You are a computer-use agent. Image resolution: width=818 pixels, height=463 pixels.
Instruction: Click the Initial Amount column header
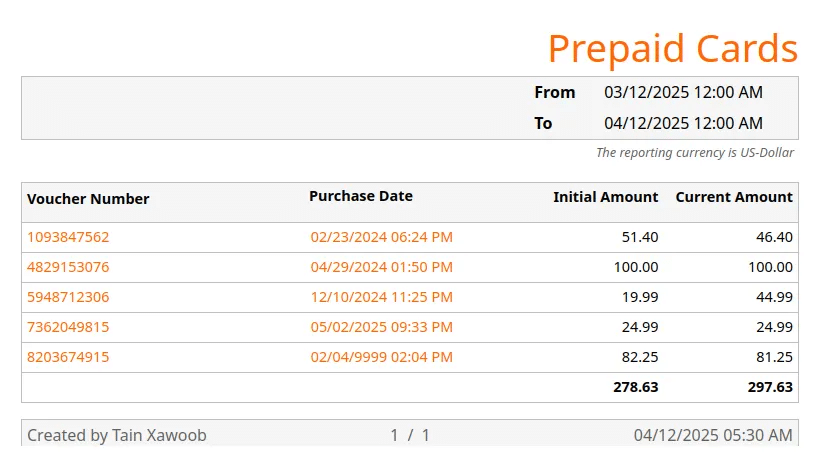point(605,197)
